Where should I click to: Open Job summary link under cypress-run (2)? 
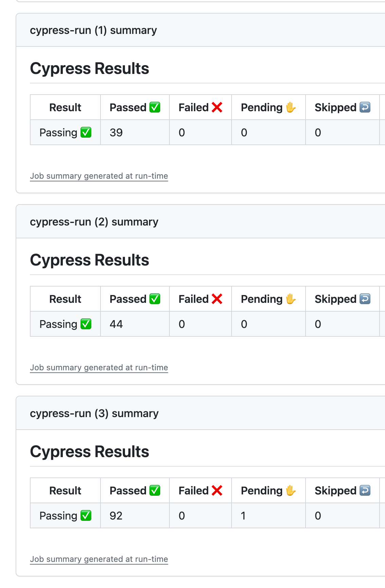[99, 368]
